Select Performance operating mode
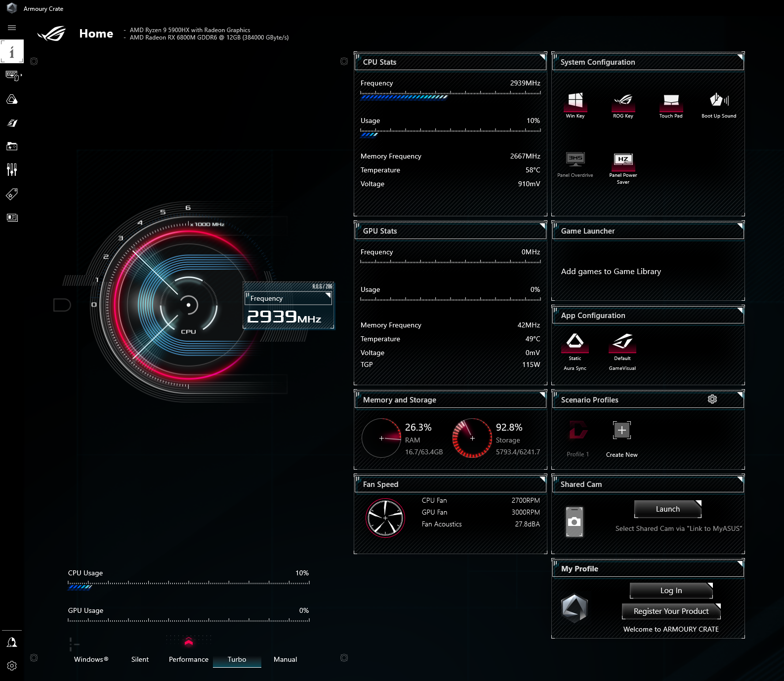 (189, 659)
